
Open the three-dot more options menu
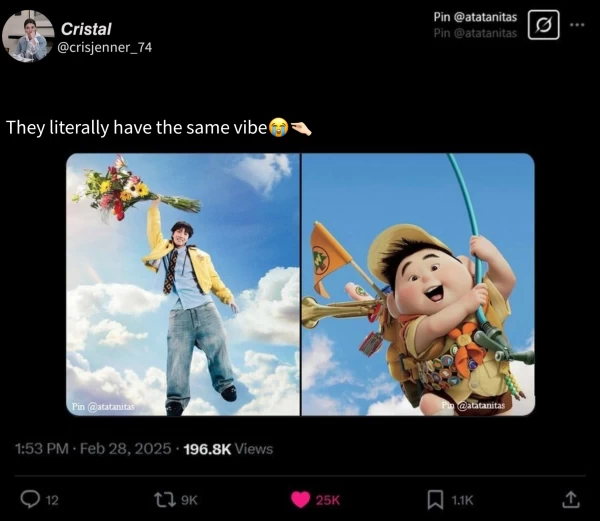[x=577, y=24]
